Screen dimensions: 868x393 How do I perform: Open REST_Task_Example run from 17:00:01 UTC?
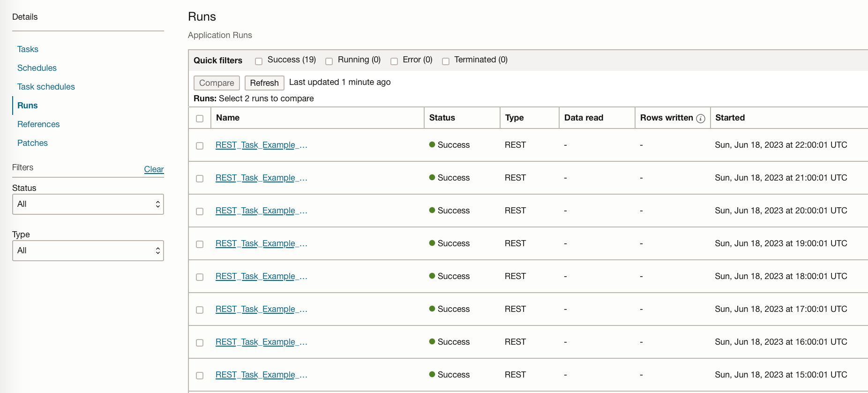point(262,309)
